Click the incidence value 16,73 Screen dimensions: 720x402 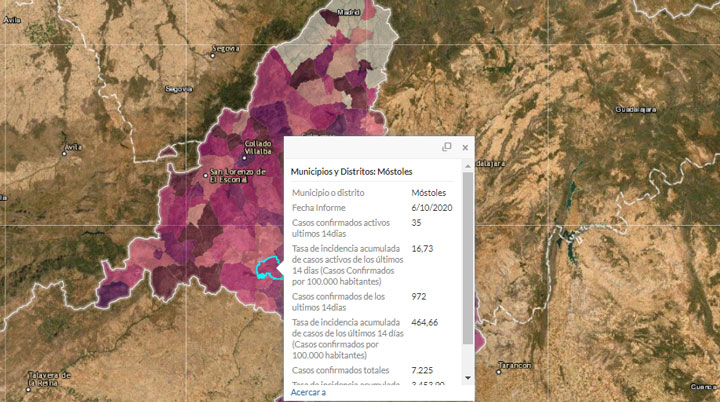pyautogui.click(x=422, y=249)
